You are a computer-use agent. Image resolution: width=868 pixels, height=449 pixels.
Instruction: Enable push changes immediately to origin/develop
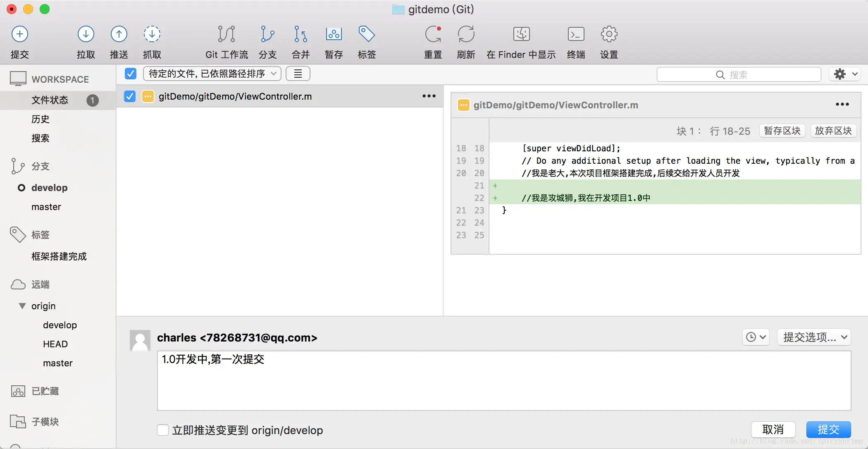[x=163, y=430]
